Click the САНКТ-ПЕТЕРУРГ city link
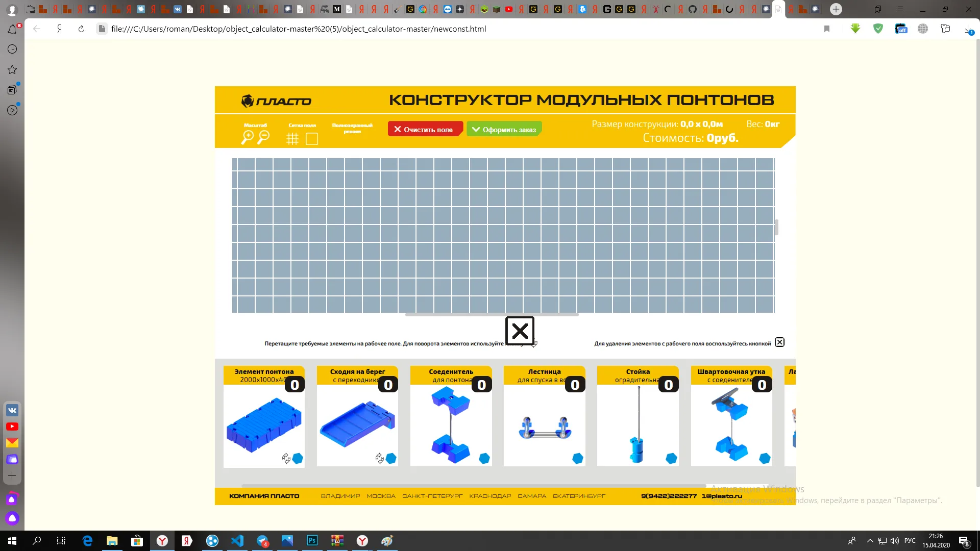This screenshot has width=980, height=551. pos(432,496)
